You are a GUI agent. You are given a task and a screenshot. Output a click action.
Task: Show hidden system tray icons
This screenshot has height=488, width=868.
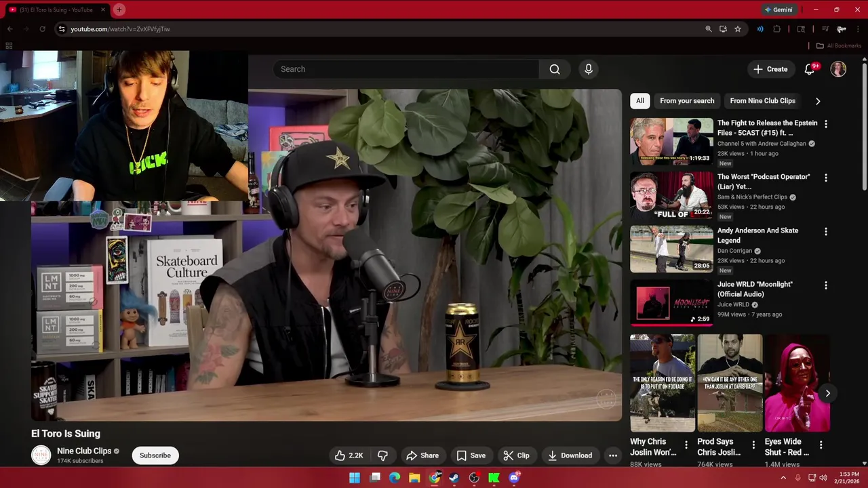coord(783,478)
